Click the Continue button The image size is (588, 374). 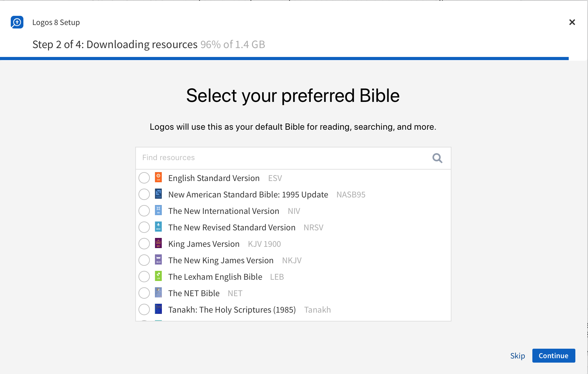pos(554,356)
